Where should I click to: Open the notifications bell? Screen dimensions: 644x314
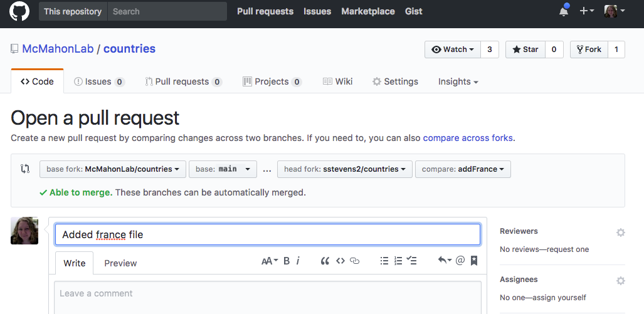coord(564,11)
